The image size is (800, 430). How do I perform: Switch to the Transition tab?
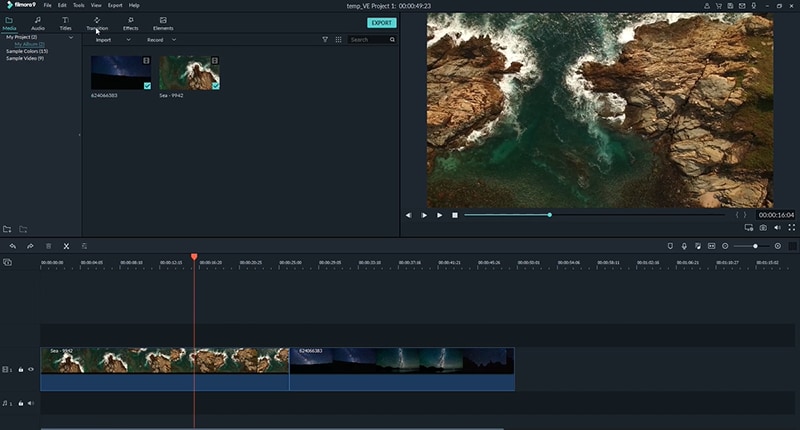coord(97,24)
